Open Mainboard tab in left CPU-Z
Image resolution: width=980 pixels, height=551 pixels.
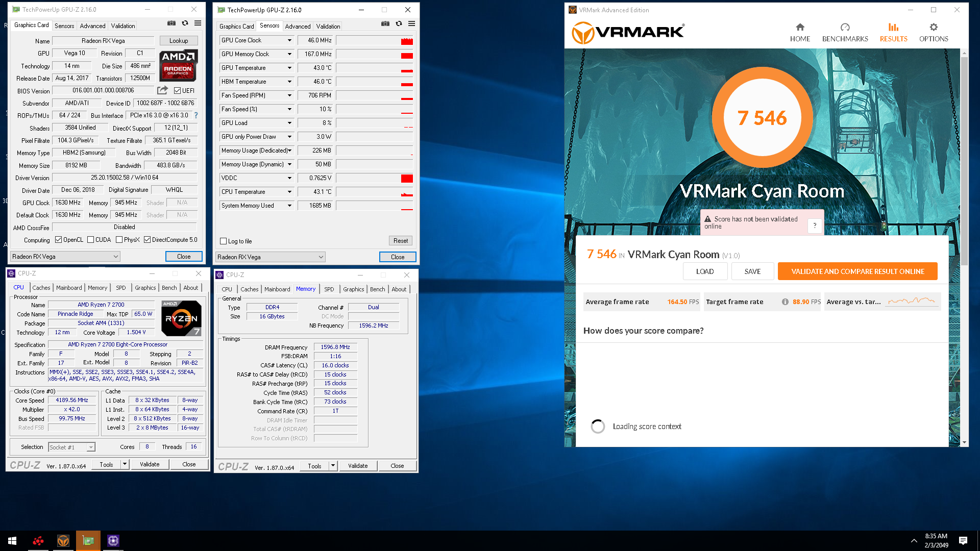click(x=69, y=288)
